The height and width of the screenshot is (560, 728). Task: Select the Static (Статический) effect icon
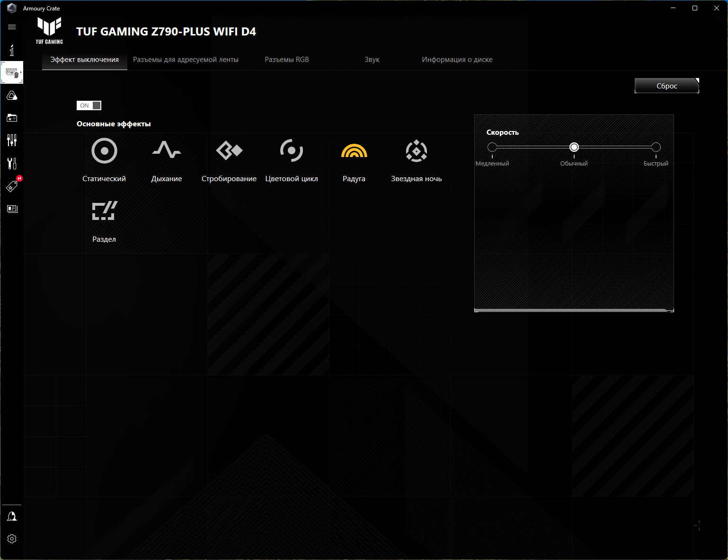[104, 151]
